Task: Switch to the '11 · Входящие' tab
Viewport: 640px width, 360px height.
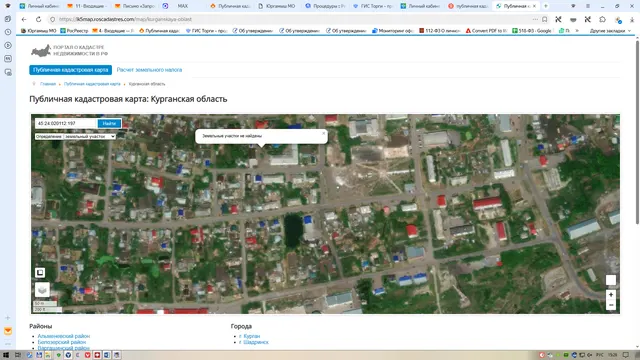Action: point(87,6)
